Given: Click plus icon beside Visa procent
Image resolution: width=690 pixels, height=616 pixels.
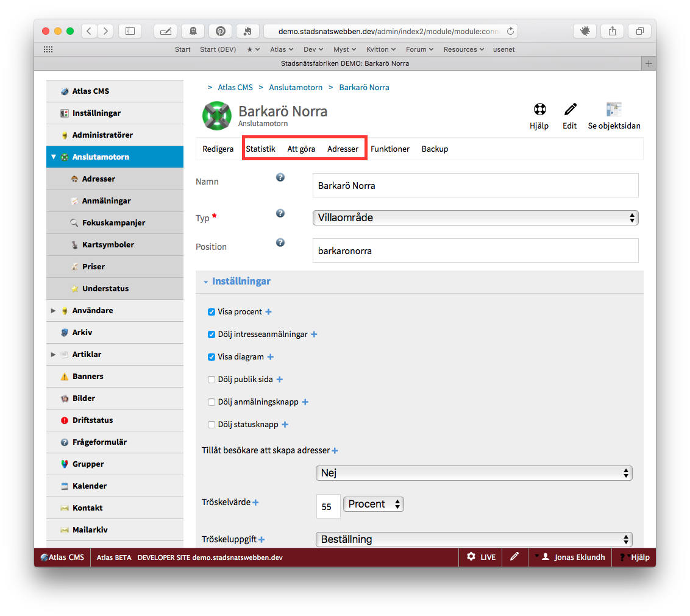Looking at the screenshot, I should [x=268, y=312].
